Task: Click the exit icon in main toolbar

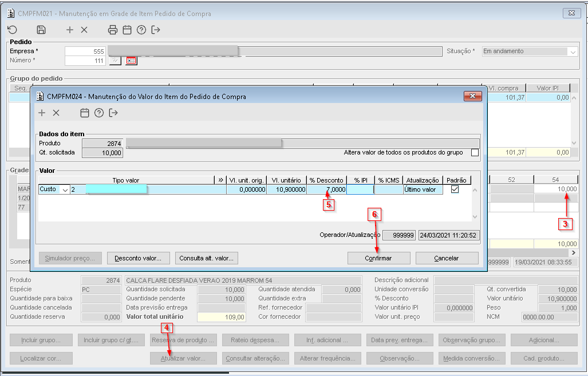Action: (x=156, y=30)
